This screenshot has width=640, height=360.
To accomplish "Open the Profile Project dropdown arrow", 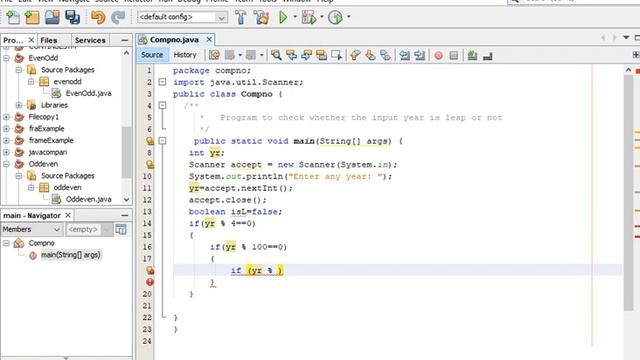I will (348, 17).
